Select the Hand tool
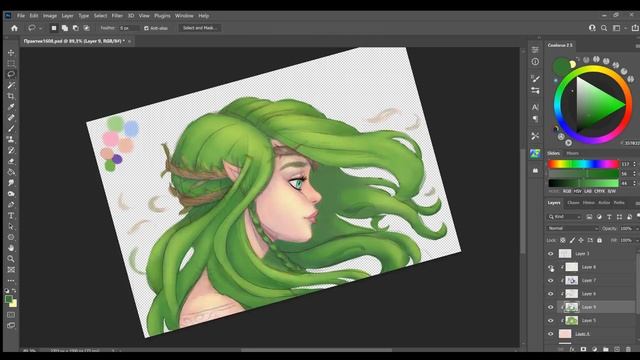640x360 pixels. [x=11, y=248]
